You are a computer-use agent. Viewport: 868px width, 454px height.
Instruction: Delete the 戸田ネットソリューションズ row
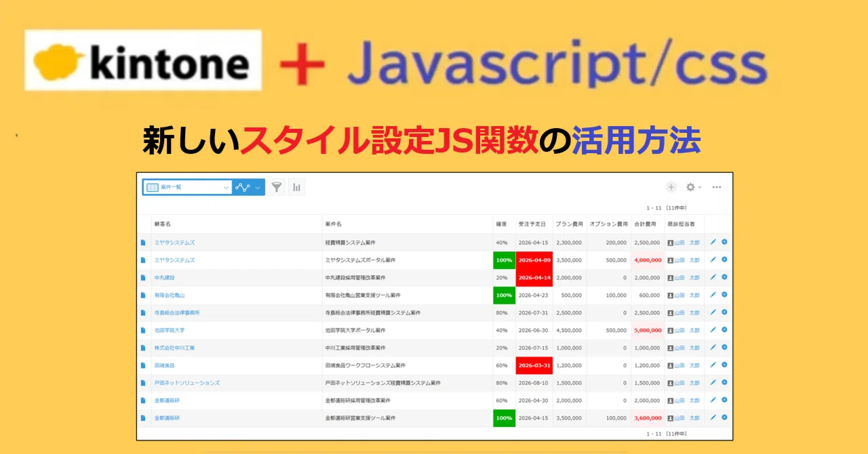[724, 382]
